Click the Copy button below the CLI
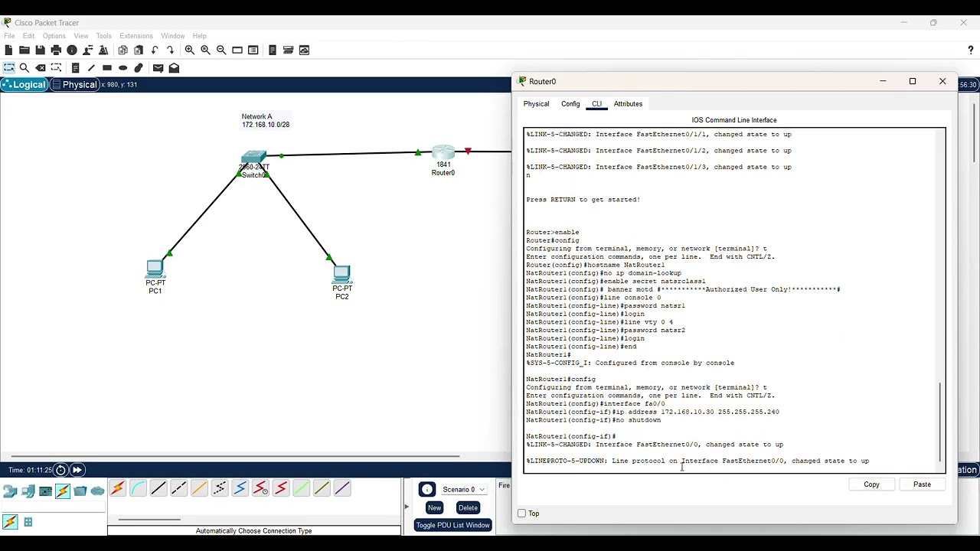980x551 pixels. (x=871, y=484)
